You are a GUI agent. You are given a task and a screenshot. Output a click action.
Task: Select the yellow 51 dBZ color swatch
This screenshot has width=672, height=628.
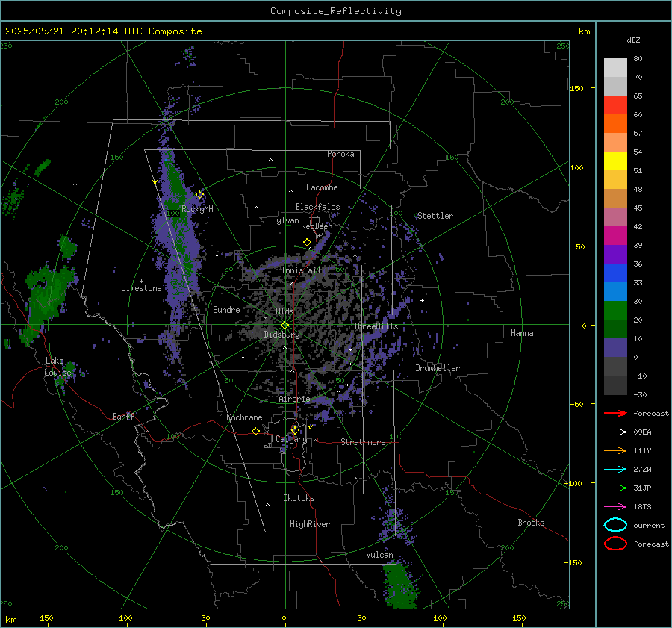click(x=615, y=161)
